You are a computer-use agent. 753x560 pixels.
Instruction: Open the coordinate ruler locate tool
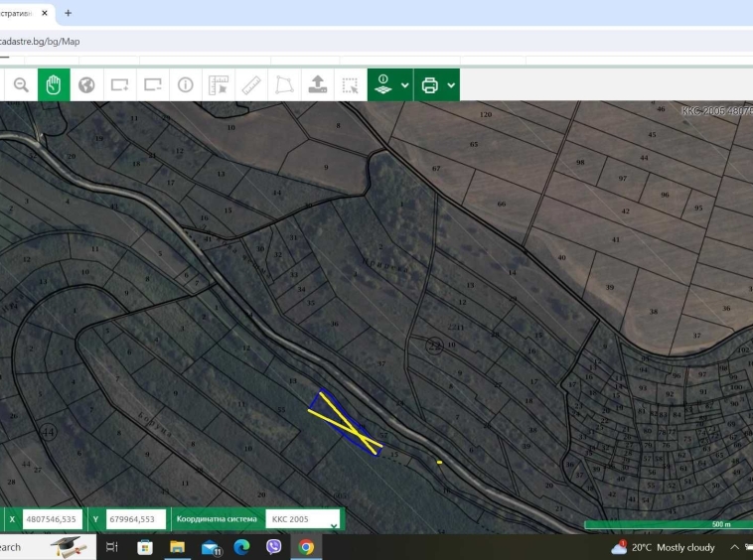pyautogui.click(x=219, y=85)
